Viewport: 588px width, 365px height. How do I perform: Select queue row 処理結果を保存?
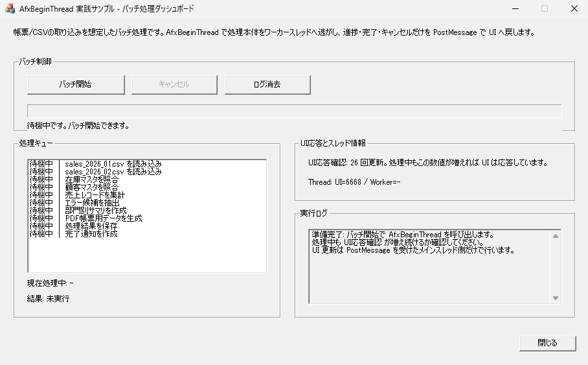[147, 226]
